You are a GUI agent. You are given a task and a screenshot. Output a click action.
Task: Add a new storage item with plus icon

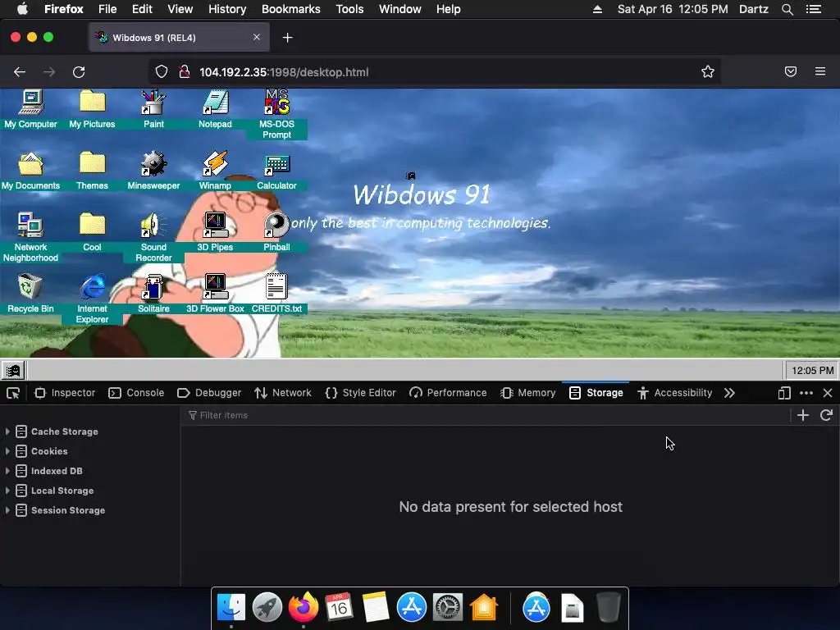click(x=802, y=415)
